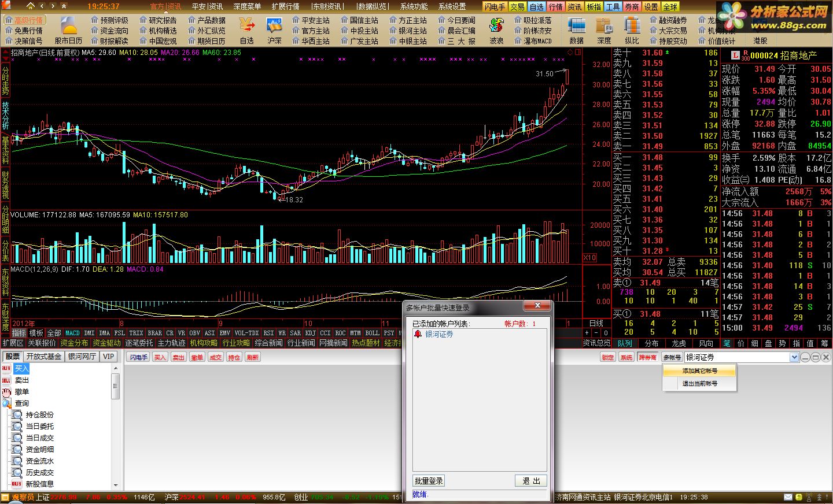The image size is (833, 504).
Task: Select the BOLL indicator tab
Action: (373, 333)
